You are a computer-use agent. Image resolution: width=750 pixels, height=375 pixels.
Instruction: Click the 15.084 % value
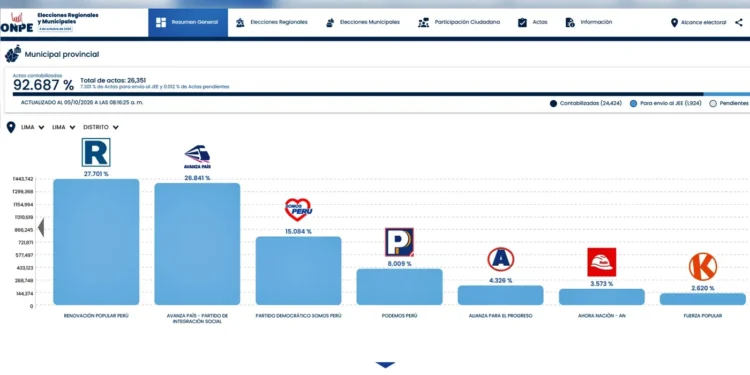click(x=298, y=232)
